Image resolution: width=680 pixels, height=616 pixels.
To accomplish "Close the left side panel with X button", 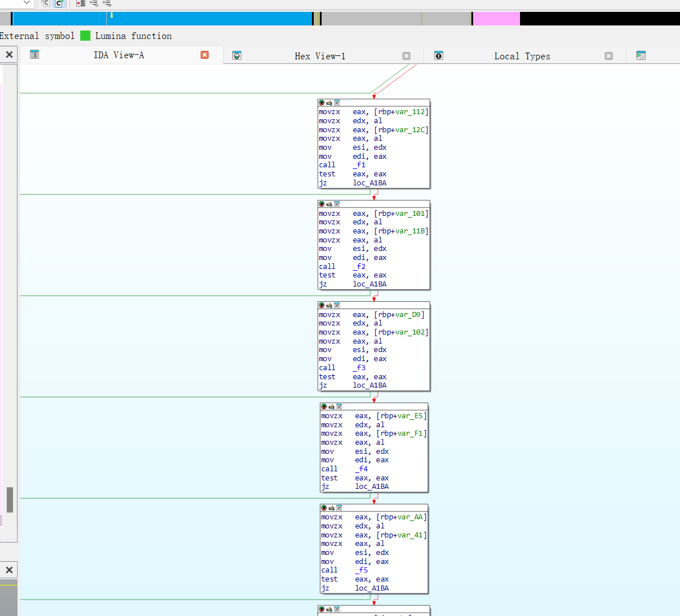I will coord(9,55).
